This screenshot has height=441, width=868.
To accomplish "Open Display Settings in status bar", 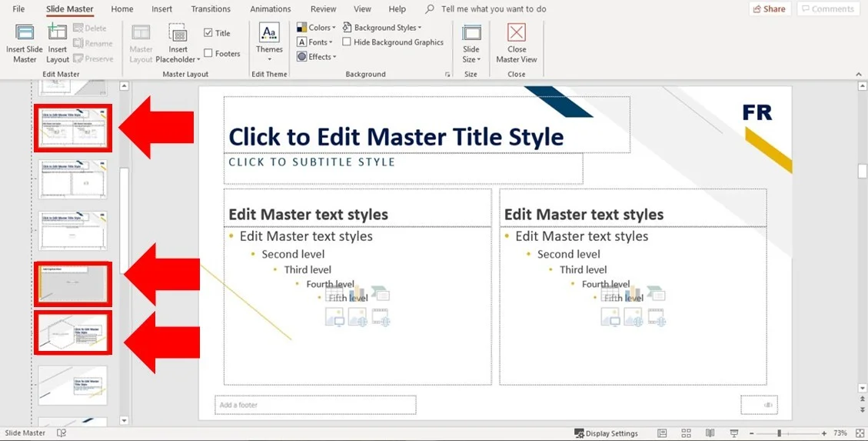I will point(606,433).
